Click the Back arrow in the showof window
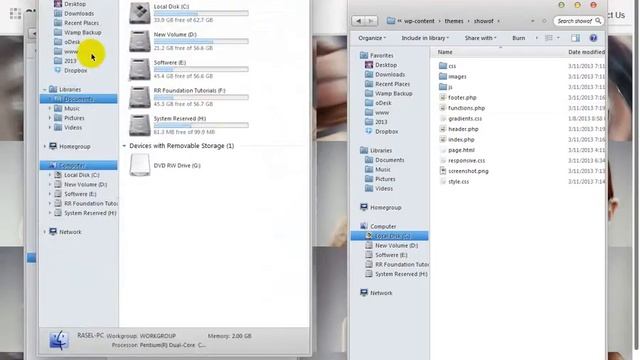The image size is (640, 360). (359, 21)
